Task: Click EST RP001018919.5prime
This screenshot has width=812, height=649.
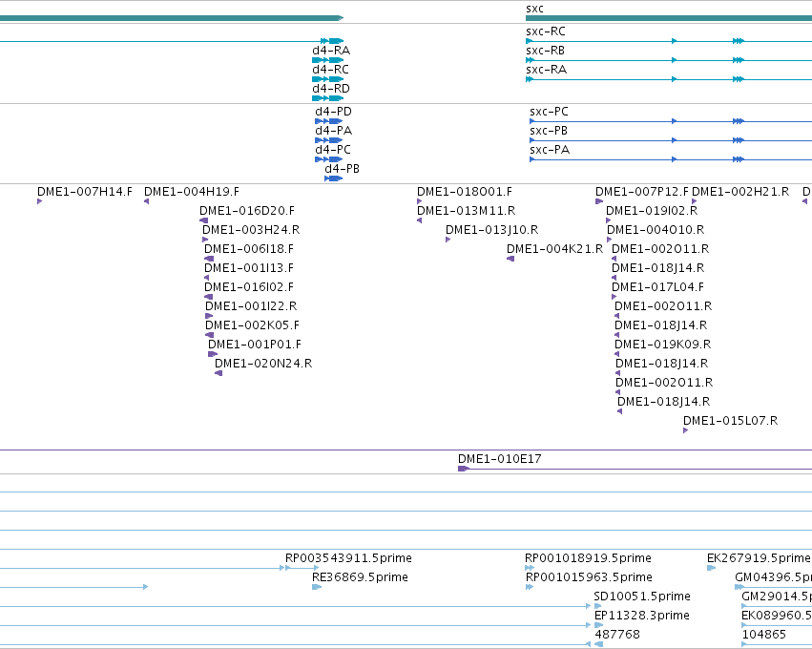Action: click(530, 568)
